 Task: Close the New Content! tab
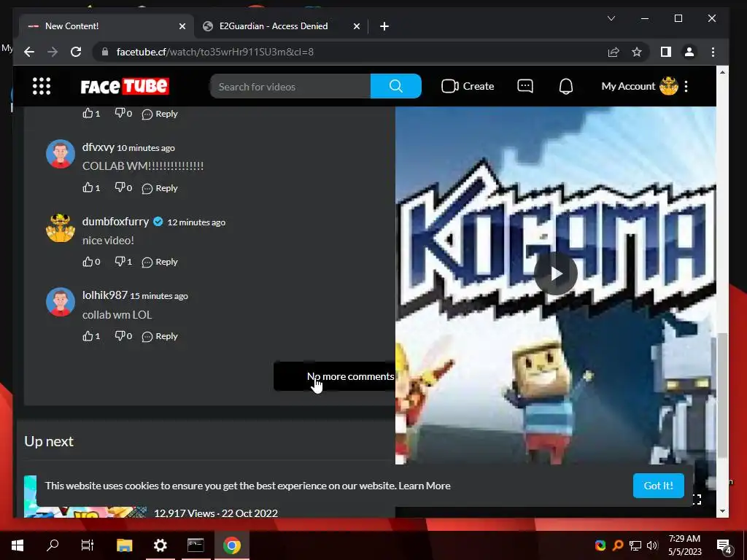(182, 26)
